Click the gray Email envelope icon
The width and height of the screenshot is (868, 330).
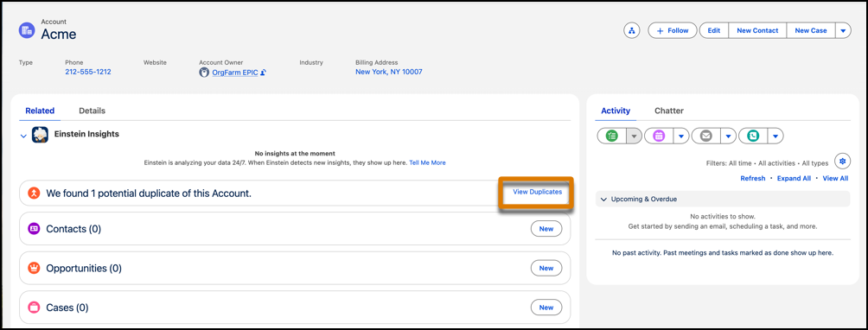[x=705, y=136]
